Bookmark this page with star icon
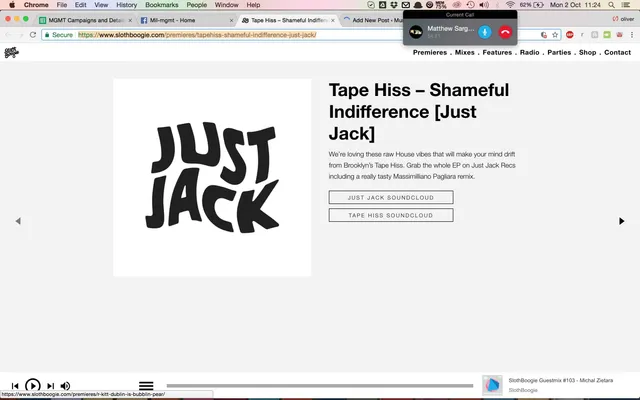The image size is (640, 400). click(x=555, y=35)
